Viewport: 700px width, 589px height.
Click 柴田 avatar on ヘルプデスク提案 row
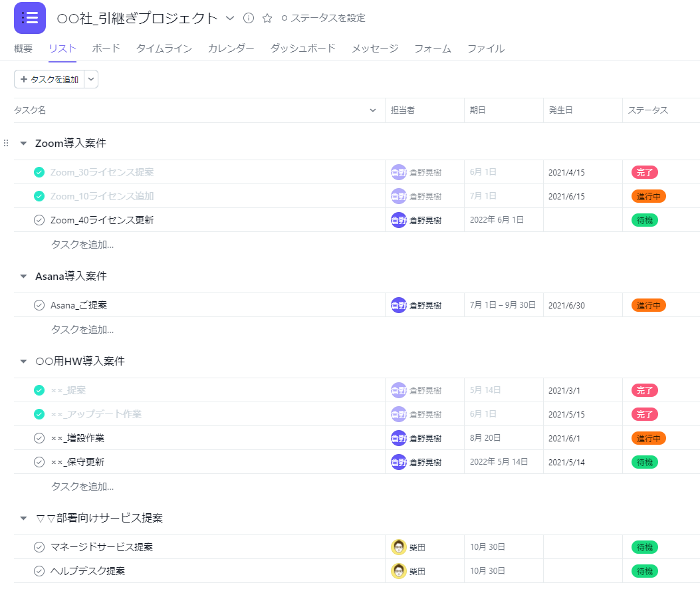point(399,571)
